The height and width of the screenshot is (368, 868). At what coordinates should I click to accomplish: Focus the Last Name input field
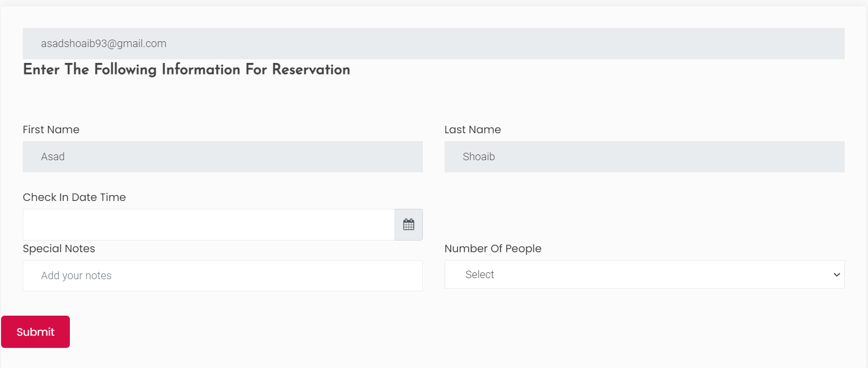coord(644,157)
